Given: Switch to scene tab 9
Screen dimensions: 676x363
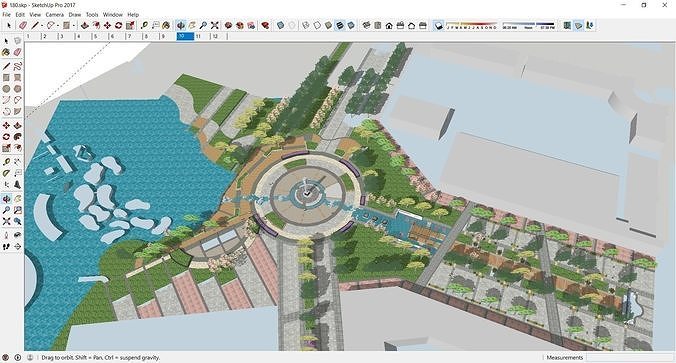Looking at the screenshot, I should coord(168,37).
